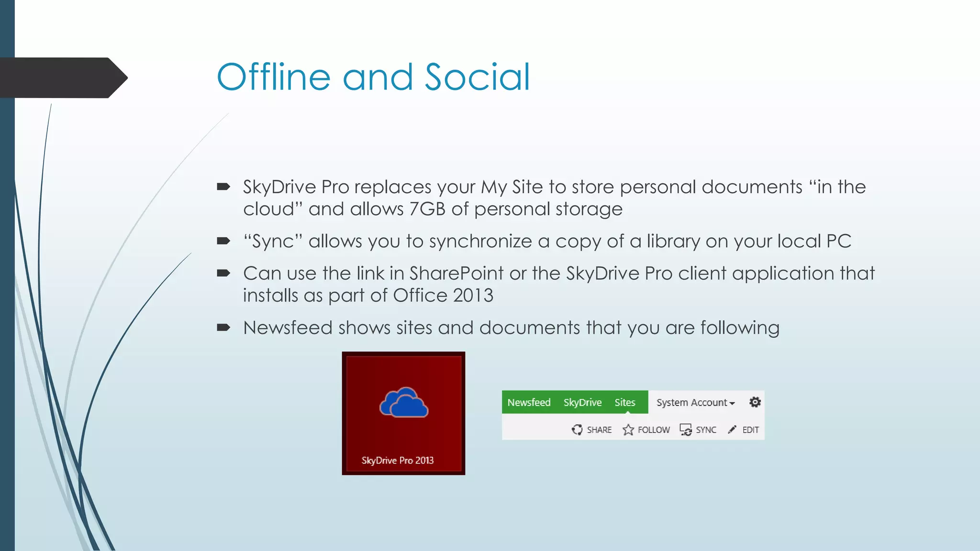
Task: Click the blue cloud icon on the SkyDrive tile
Action: click(404, 402)
